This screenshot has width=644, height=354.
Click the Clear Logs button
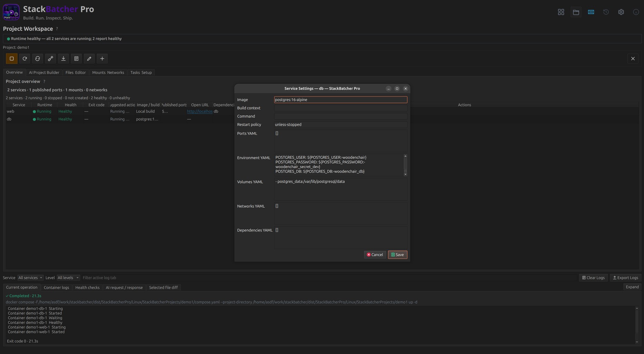pyautogui.click(x=594, y=278)
